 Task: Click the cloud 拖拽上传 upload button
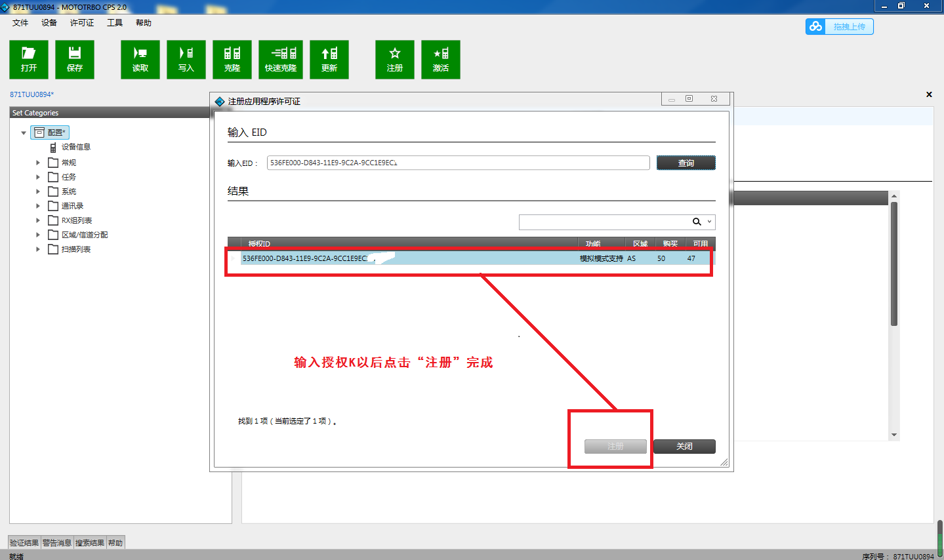(x=840, y=26)
